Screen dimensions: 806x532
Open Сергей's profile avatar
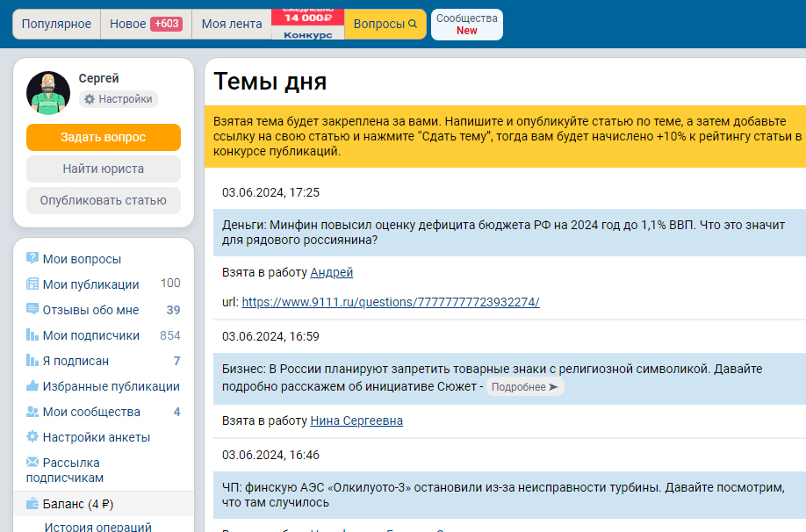point(48,93)
